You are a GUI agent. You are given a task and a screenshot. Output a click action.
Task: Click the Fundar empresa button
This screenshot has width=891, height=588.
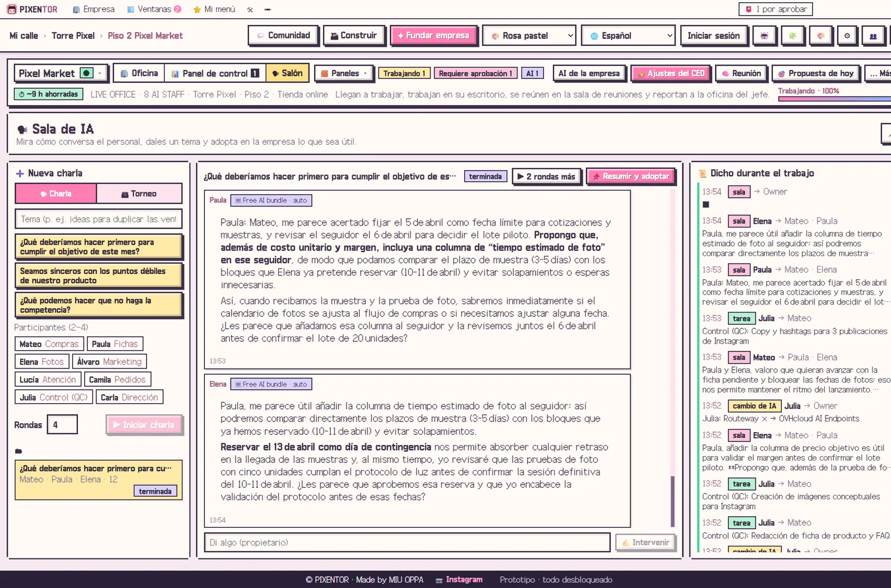(x=433, y=36)
